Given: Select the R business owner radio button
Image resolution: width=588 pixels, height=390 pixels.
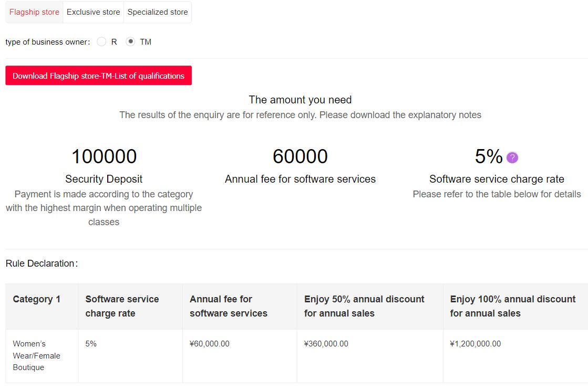Looking at the screenshot, I should 102,42.
